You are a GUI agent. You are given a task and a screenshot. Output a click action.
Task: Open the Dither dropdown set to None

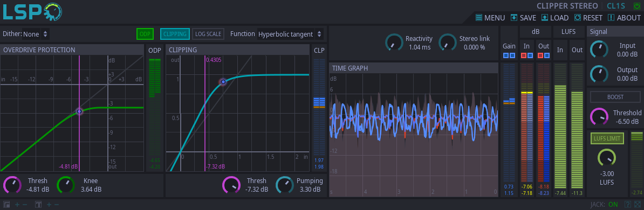36,34
